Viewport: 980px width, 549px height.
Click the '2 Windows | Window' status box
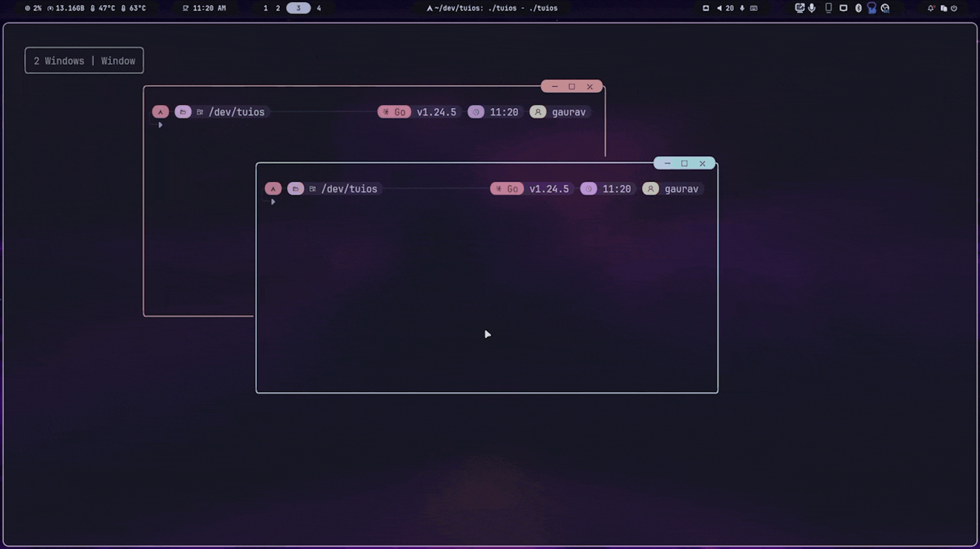pos(84,61)
